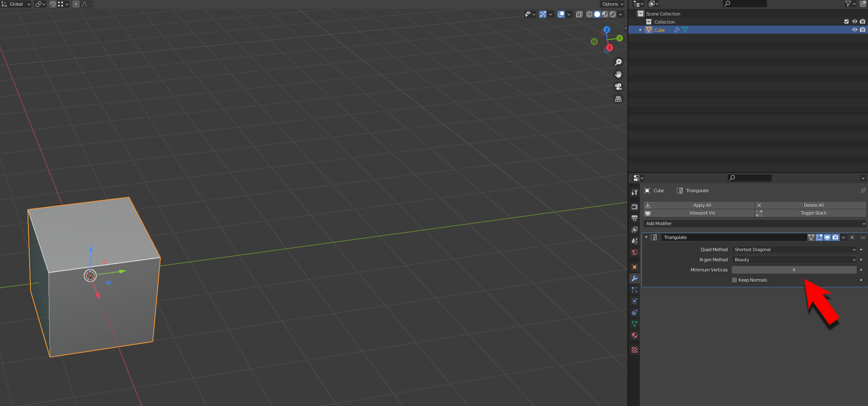The image size is (868, 406).
Task: Click the zoom magnifier icon in viewport
Action: pos(618,62)
